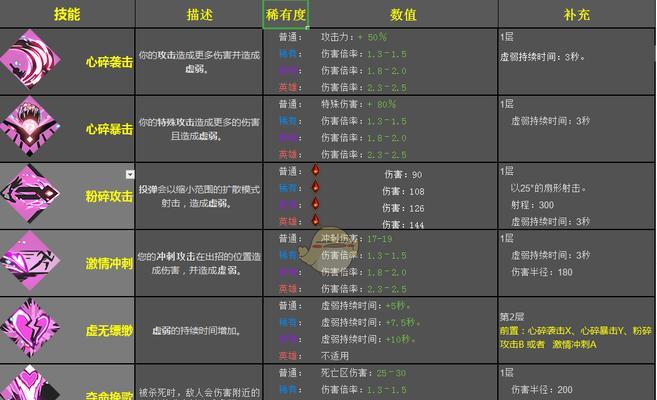
Task: Click the flame icon beside 伤害:126
Action: pyautogui.click(x=316, y=203)
